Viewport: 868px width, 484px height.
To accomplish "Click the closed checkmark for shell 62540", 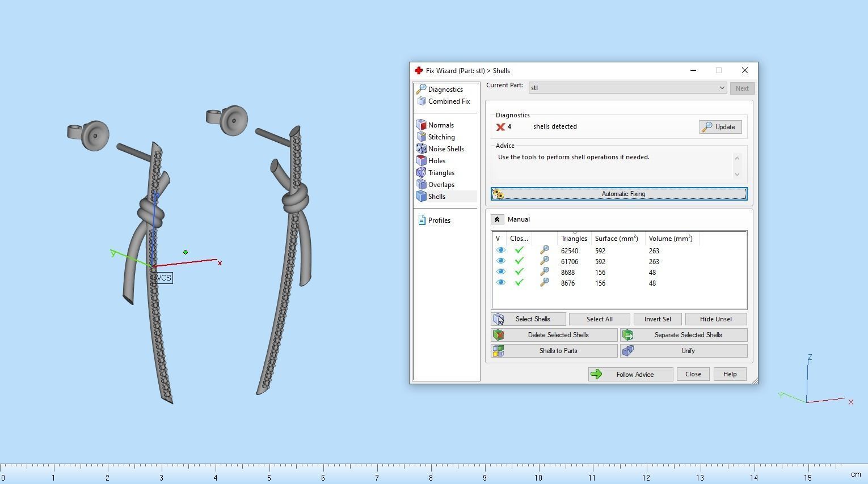I will tap(519, 250).
